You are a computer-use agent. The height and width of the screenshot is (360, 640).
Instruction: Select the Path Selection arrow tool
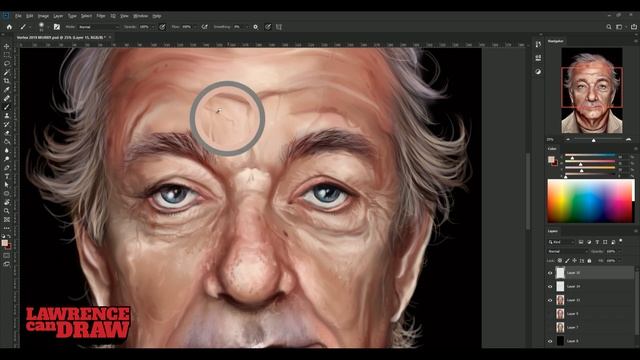(7, 185)
